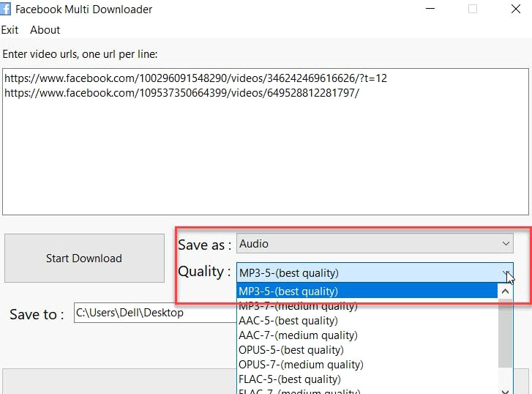The height and width of the screenshot is (394, 532).
Task: Open the About menu
Action: [45, 30]
